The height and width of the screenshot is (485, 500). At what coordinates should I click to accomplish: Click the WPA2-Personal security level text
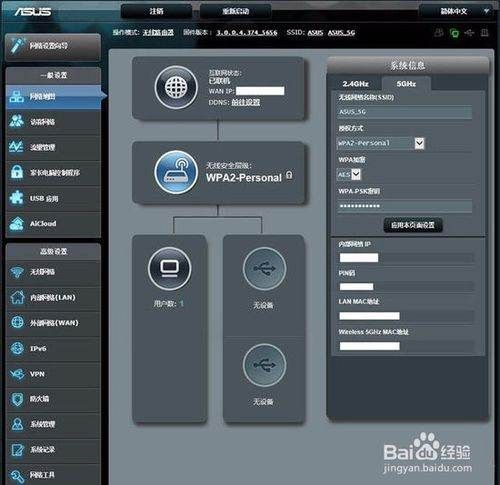pyautogui.click(x=244, y=178)
